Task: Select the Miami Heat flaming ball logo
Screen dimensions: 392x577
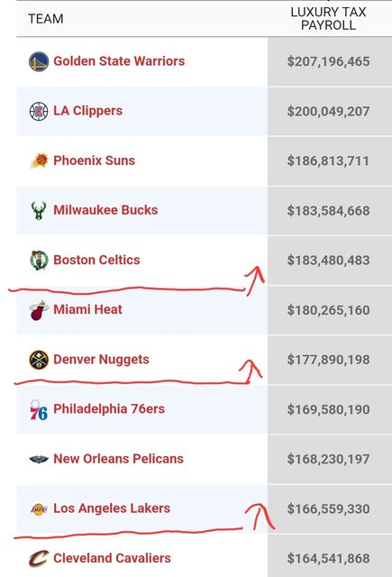Action: click(x=39, y=310)
